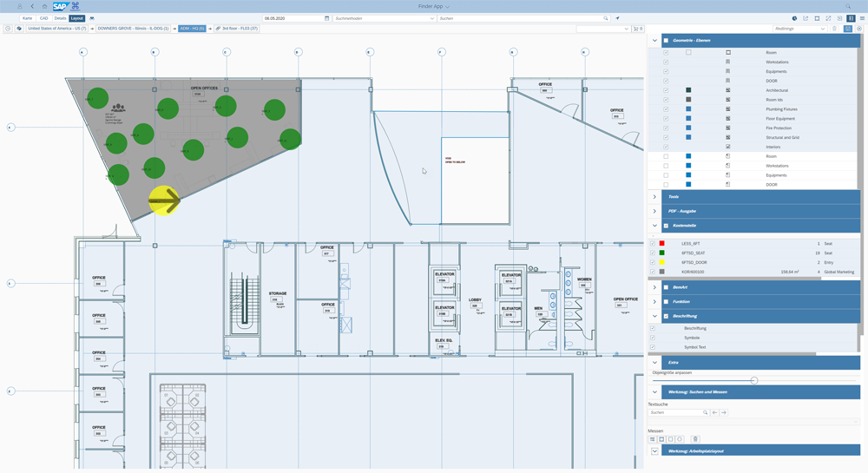Delete measurements with the Messen trash icon

[x=696, y=439]
